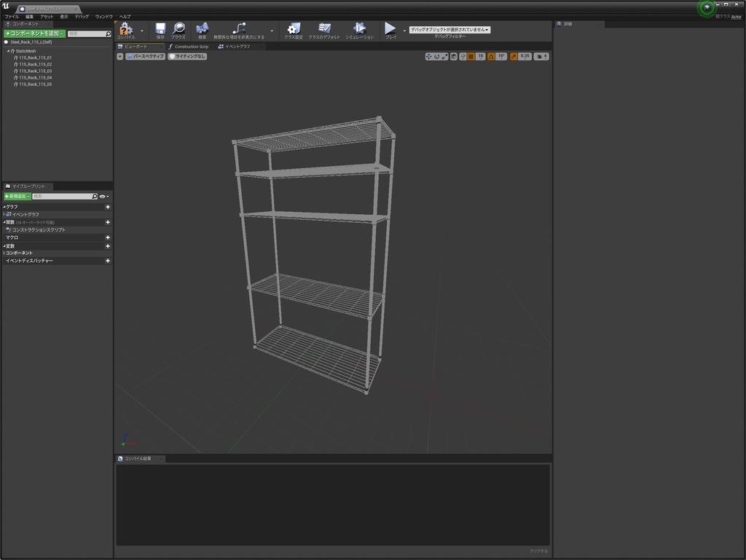The image size is (746, 560).
Task: Toggle rotation snapping triangle icon
Action: (491, 56)
